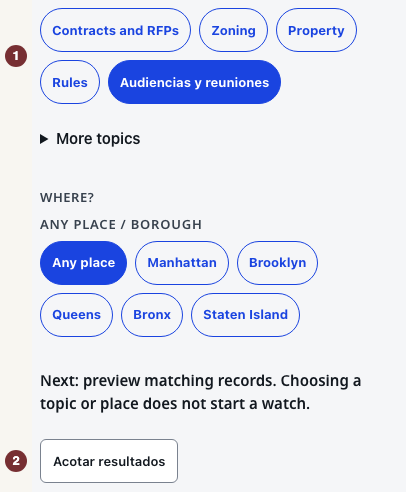
Task: Expand the More topics label
Action: coord(98,139)
